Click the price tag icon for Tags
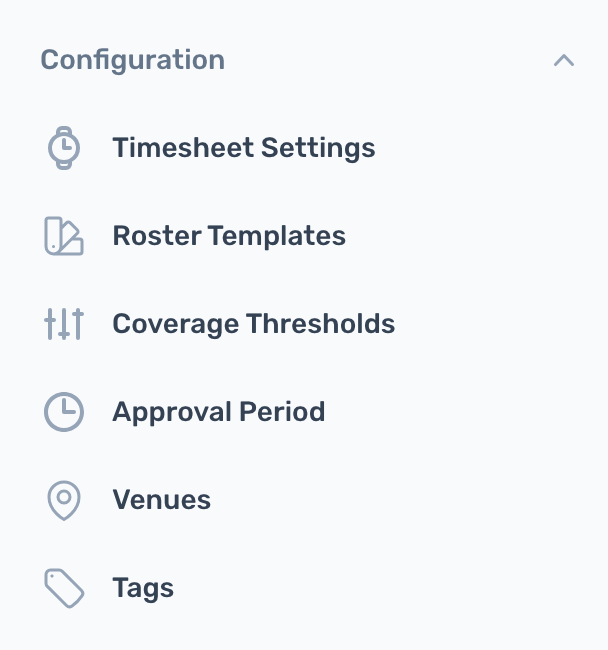608x650 pixels. pos(64,588)
